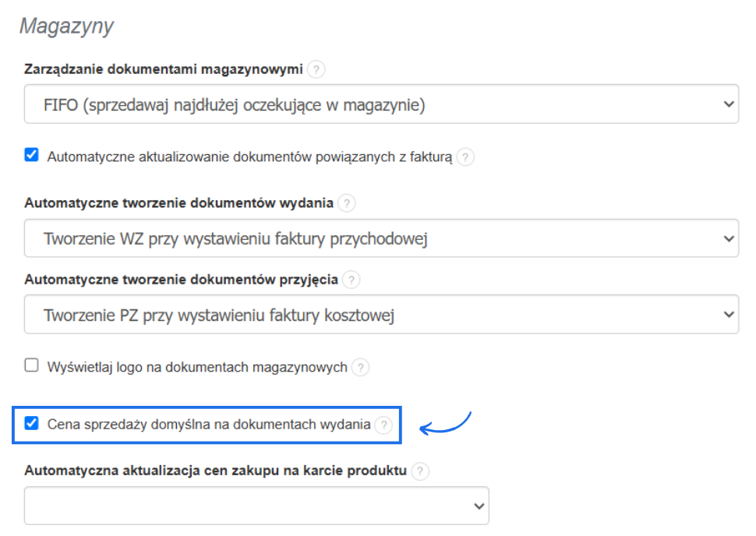
Task: Select the Magazyny section heading
Action: tap(67, 26)
